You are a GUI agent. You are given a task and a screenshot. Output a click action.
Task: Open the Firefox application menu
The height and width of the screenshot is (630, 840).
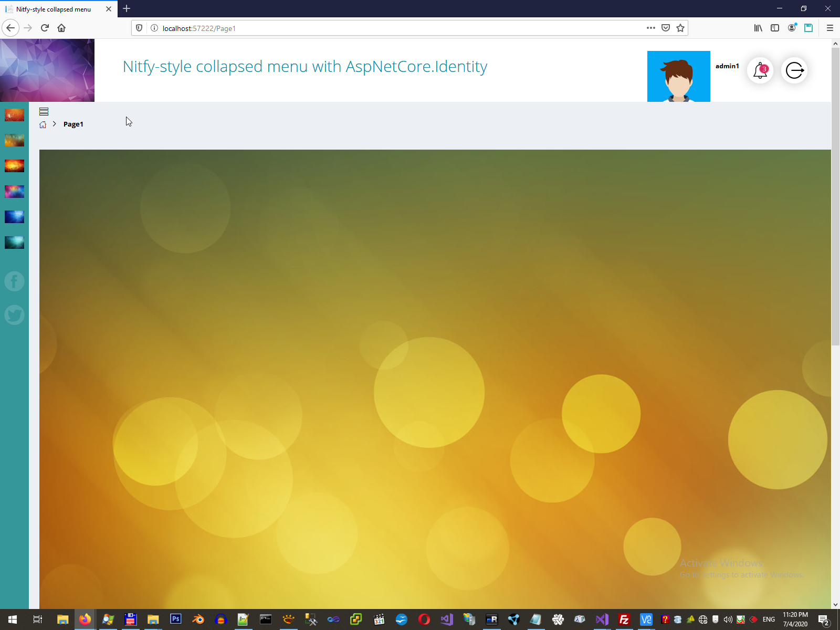point(830,28)
